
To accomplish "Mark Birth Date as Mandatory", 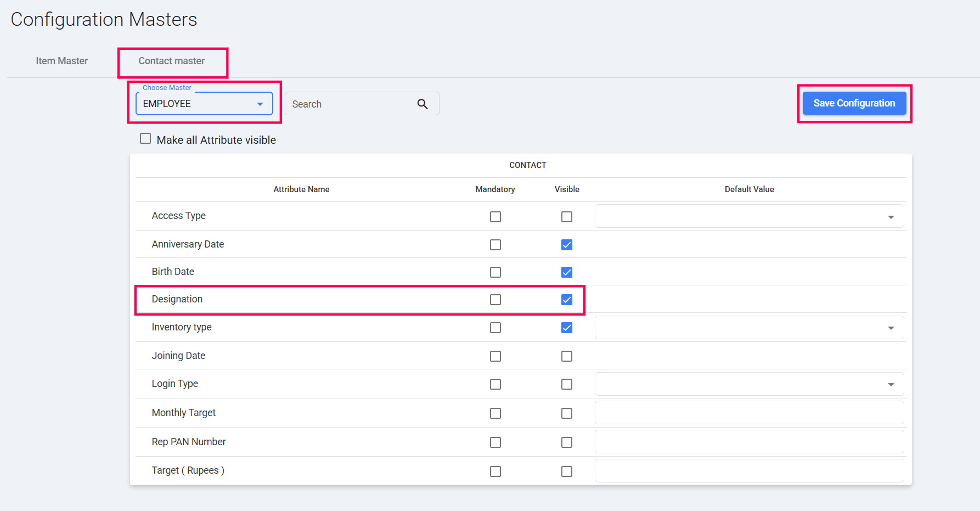I will [495, 272].
